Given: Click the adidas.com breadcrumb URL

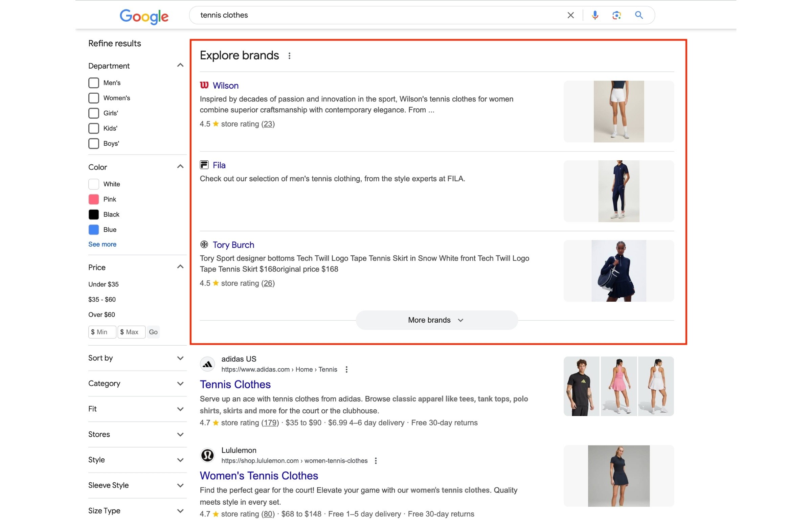Looking at the screenshot, I should [x=279, y=369].
